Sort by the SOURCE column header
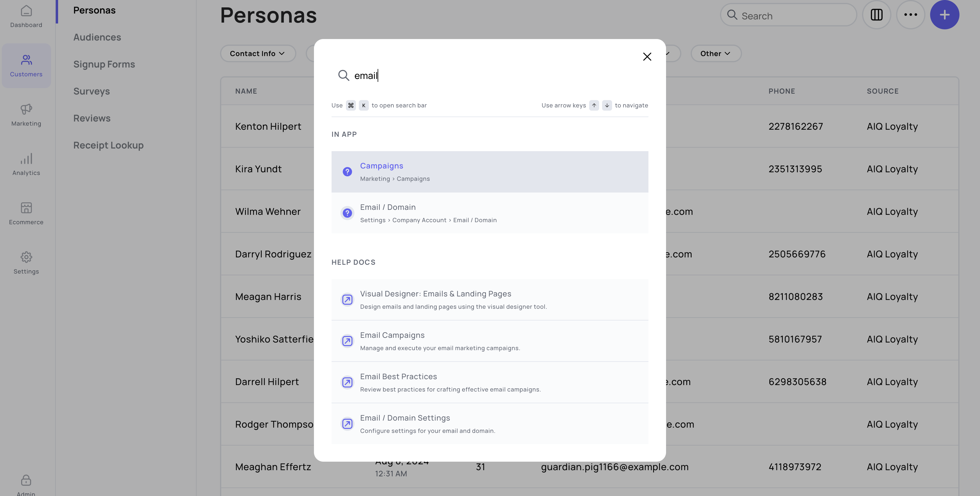 pos(882,91)
